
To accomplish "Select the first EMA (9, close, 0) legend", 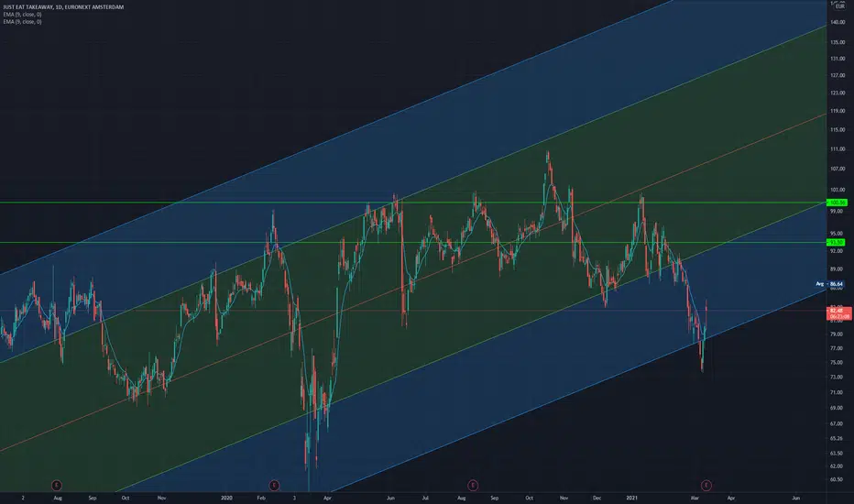I will (x=22, y=15).
